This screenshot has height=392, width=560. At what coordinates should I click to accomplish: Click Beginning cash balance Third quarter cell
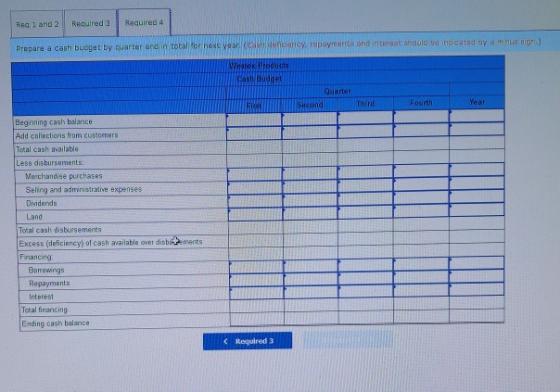pos(365,118)
